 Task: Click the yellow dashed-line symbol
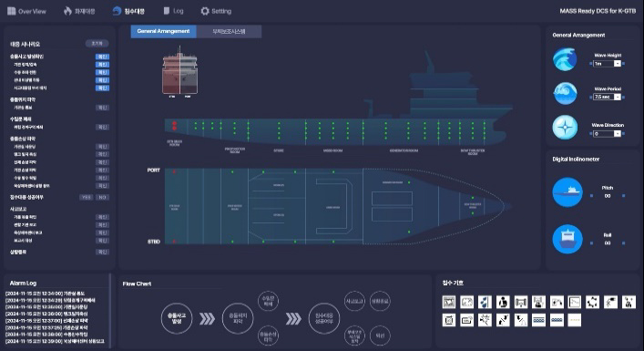click(x=575, y=320)
